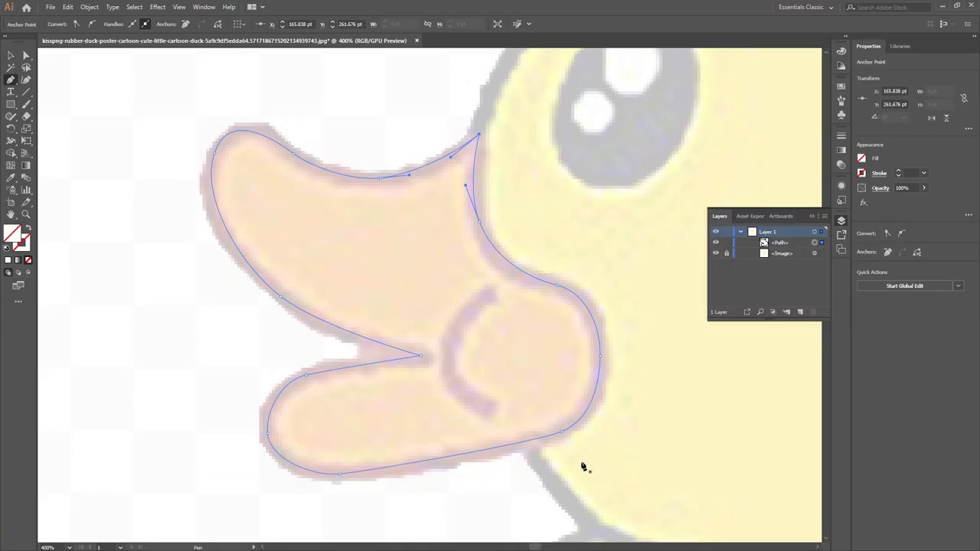The width and height of the screenshot is (980, 551).
Task: Toggle visibility of the Path sublayer
Action: pyautogui.click(x=716, y=242)
